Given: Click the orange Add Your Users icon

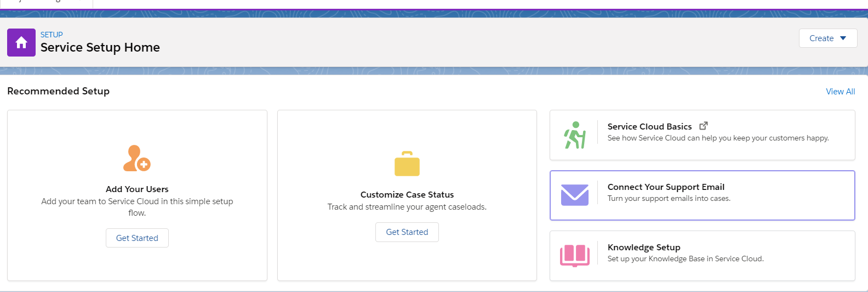Looking at the screenshot, I should tap(136, 159).
